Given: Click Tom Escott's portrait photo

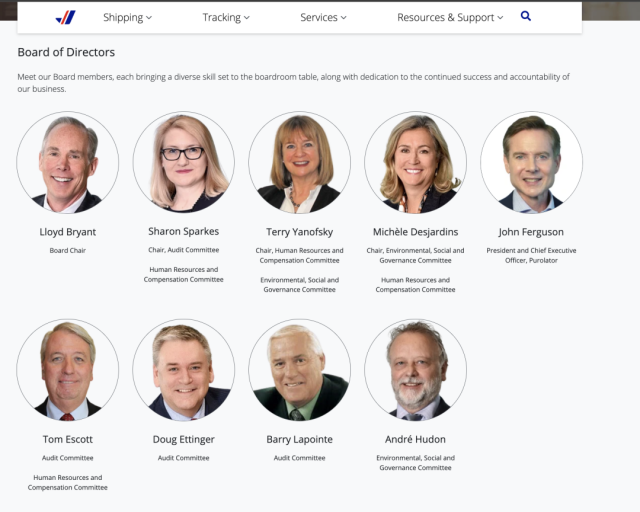Looking at the screenshot, I should [68, 370].
